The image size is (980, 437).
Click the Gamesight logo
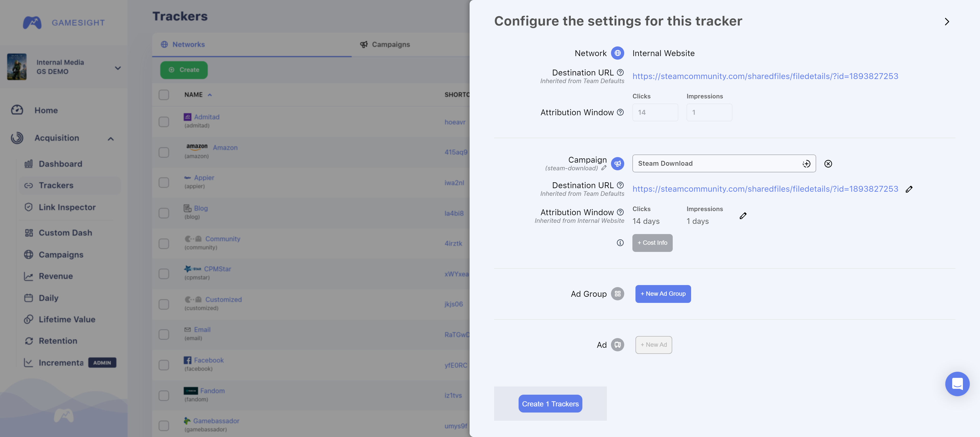pyautogui.click(x=64, y=23)
